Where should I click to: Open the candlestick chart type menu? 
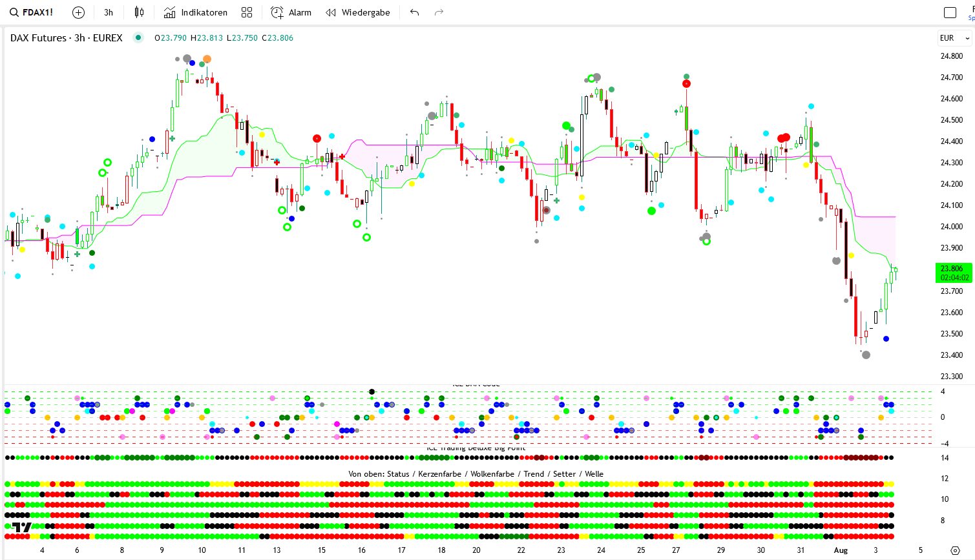[x=139, y=12]
